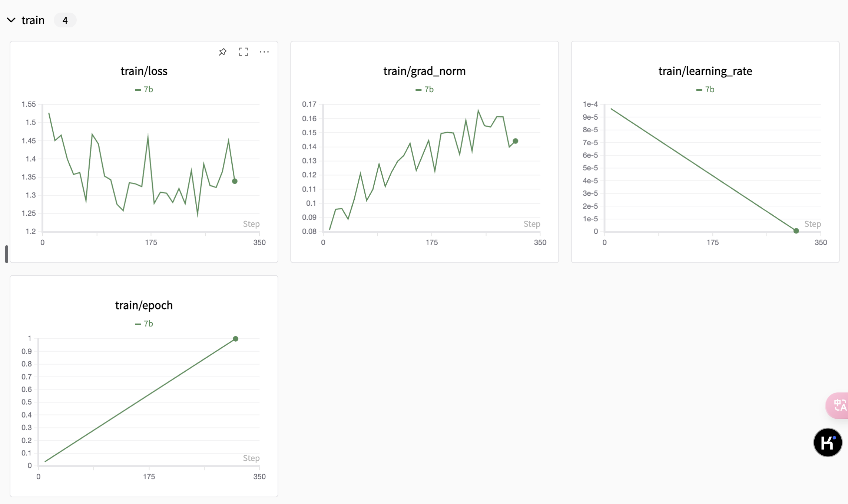Click the train section panel count badge
This screenshot has width=848, height=504.
(65, 20)
